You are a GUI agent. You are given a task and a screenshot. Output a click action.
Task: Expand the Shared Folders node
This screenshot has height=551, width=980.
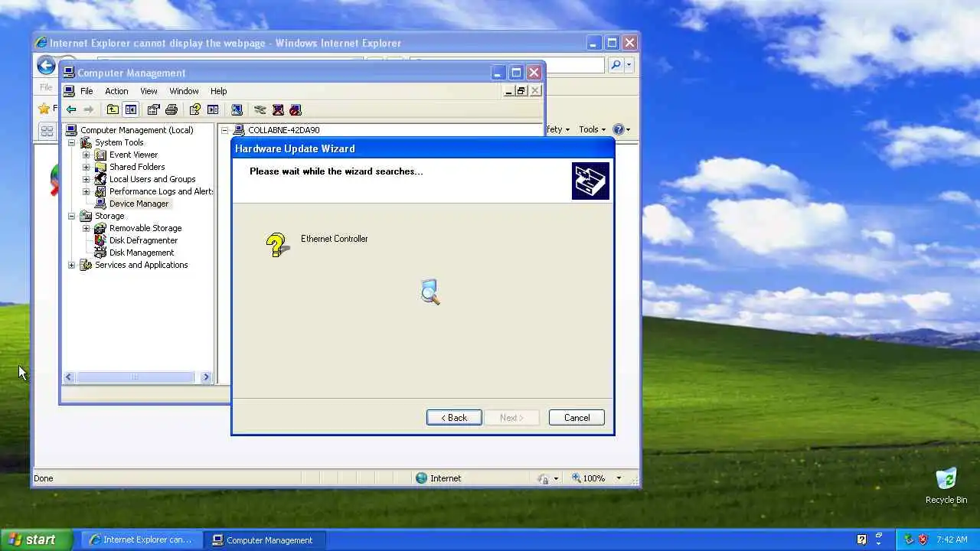[x=87, y=167]
